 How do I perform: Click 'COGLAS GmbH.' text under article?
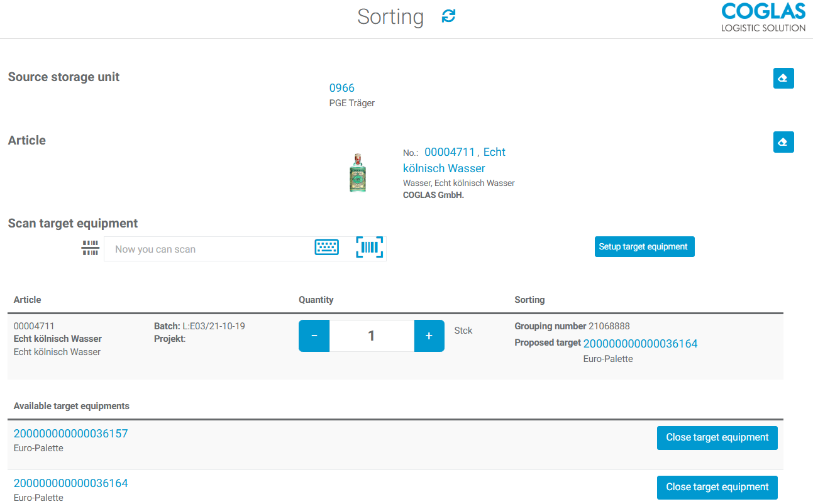[433, 195]
